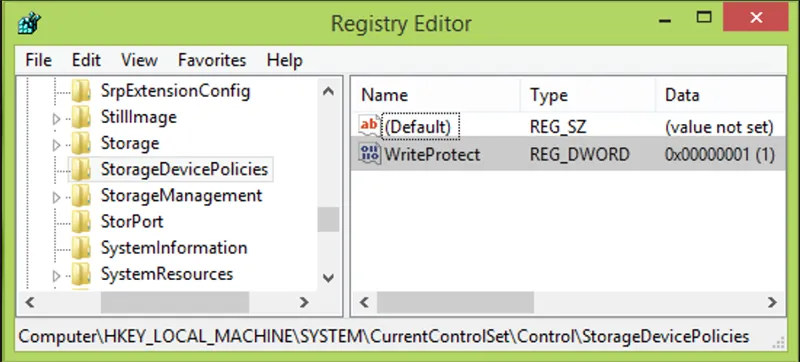Image resolution: width=800 pixels, height=362 pixels.
Task: Select the SystemInformation key label
Action: coord(174,248)
